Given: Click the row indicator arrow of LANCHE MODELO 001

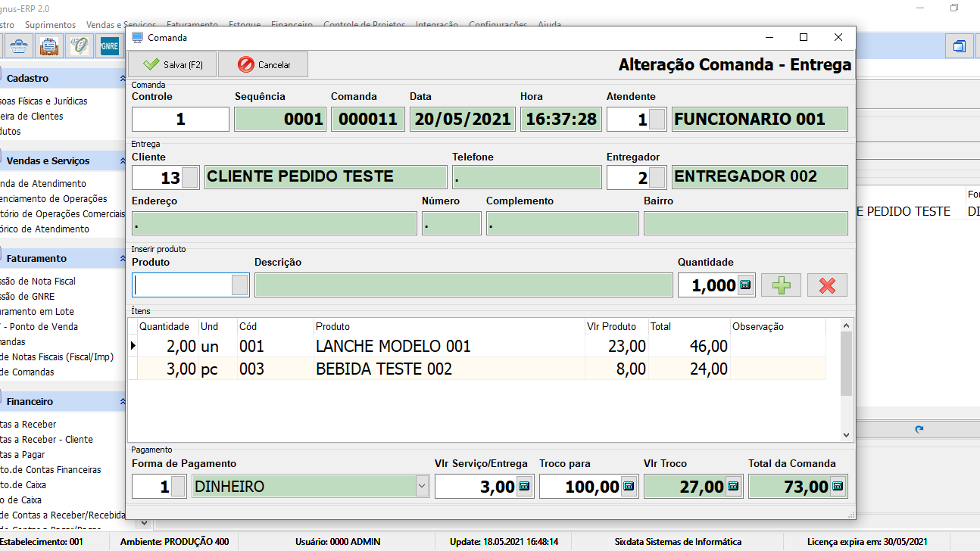Looking at the screenshot, I should click(x=134, y=346).
